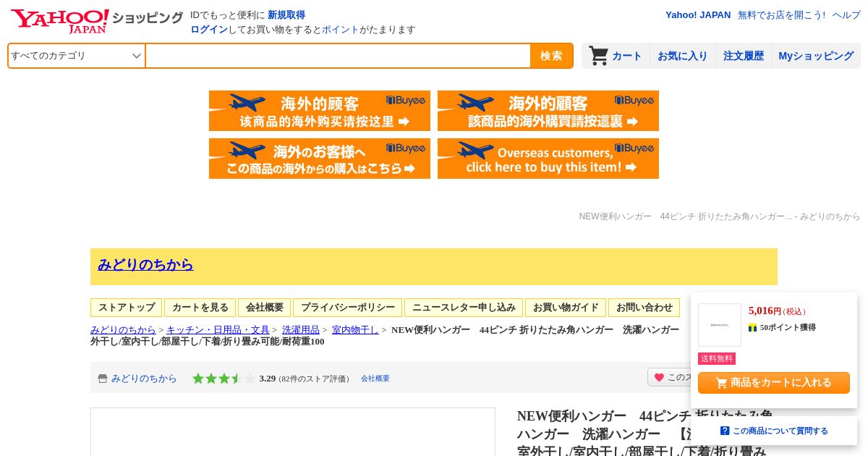868x456 pixels.
Task: Select the お問い合わせ tab
Action: [644, 308]
